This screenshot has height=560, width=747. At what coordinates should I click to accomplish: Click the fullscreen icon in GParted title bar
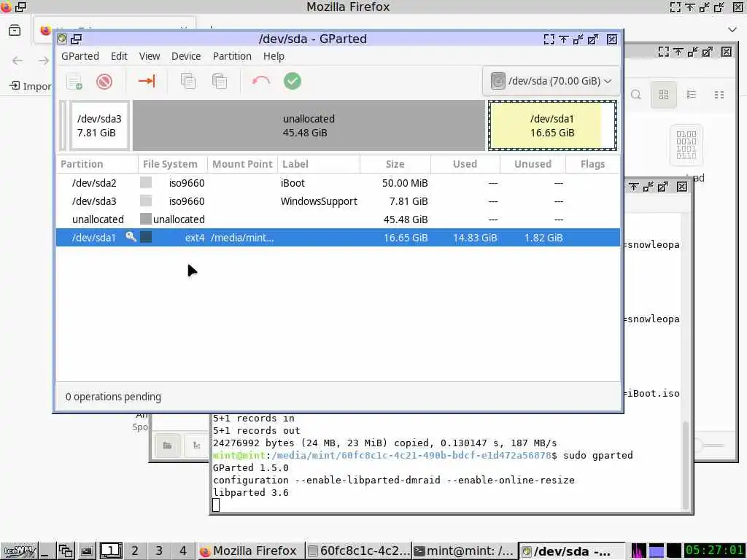[549, 39]
